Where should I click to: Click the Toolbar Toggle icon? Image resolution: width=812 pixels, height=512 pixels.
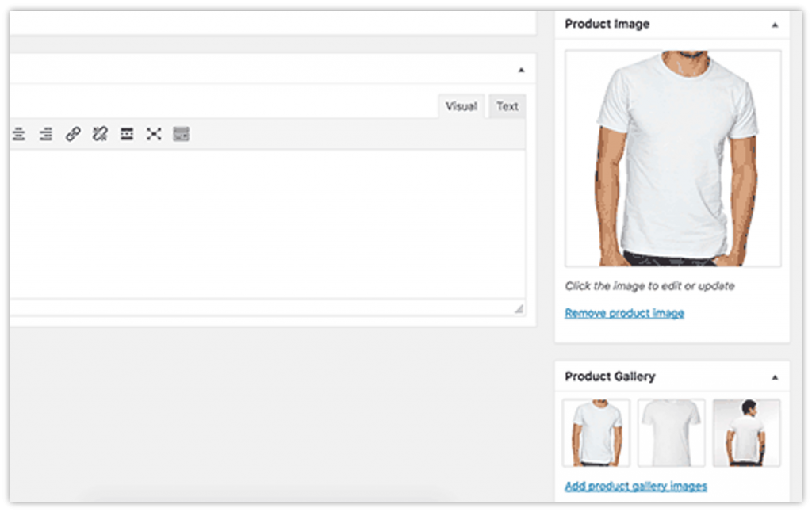[x=180, y=134]
